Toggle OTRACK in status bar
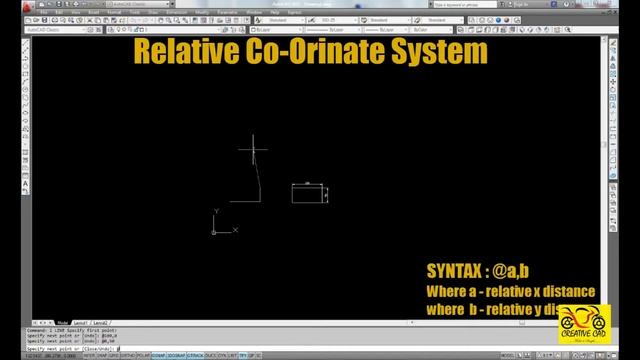This screenshot has width=640, height=360. tap(195, 356)
